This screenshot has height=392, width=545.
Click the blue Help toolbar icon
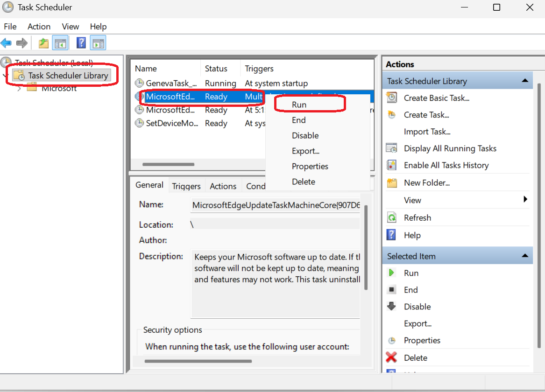[x=81, y=43]
